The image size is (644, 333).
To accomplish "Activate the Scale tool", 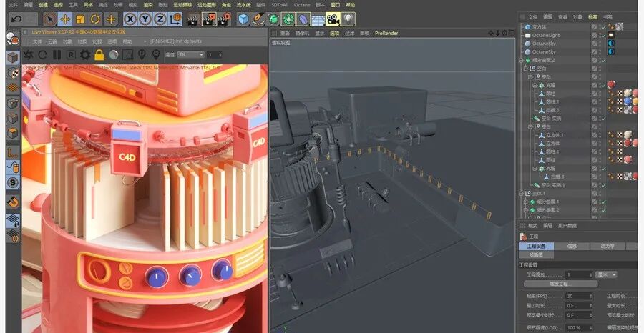I will click(x=80, y=19).
